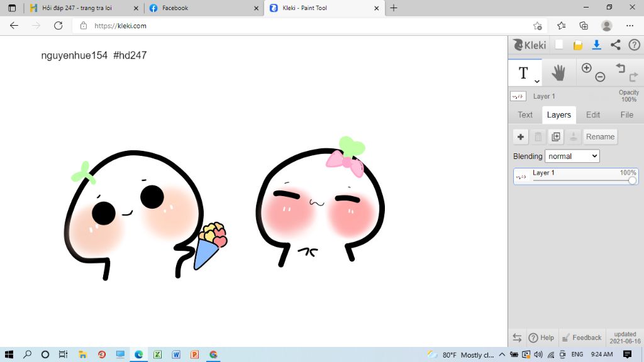The image size is (644, 362).
Task: Show hidden system tray icons
Action: coord(502,354)
